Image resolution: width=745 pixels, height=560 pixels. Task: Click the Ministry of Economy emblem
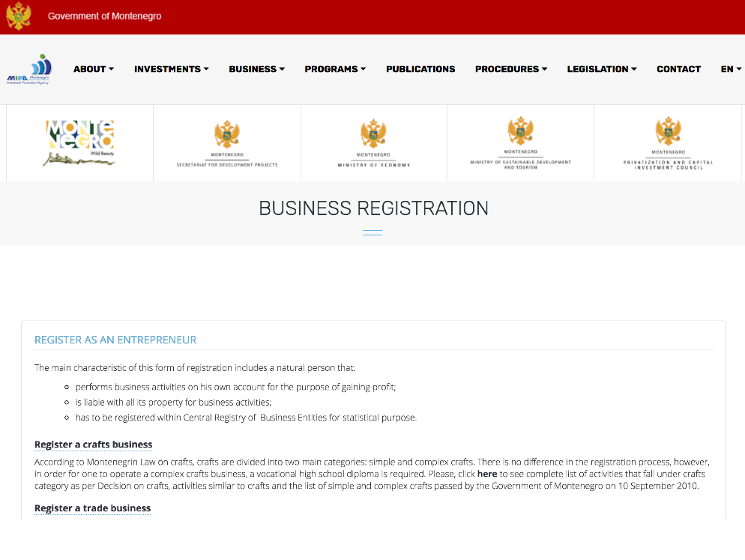[x=373, y=142]
